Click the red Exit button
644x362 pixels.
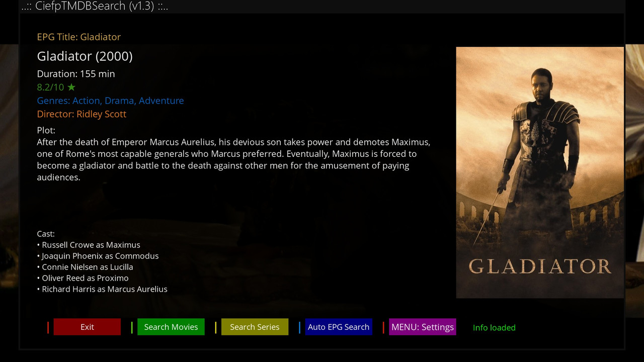point(87,327)
